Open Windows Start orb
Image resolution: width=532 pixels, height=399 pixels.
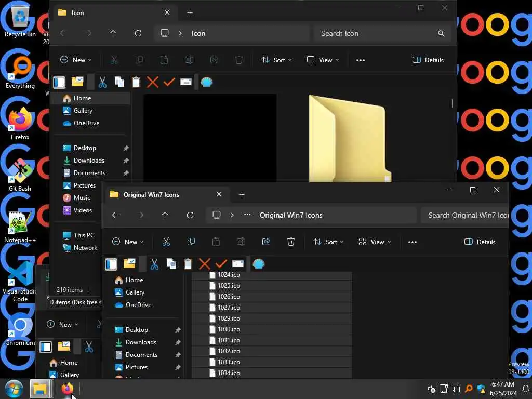14,389
